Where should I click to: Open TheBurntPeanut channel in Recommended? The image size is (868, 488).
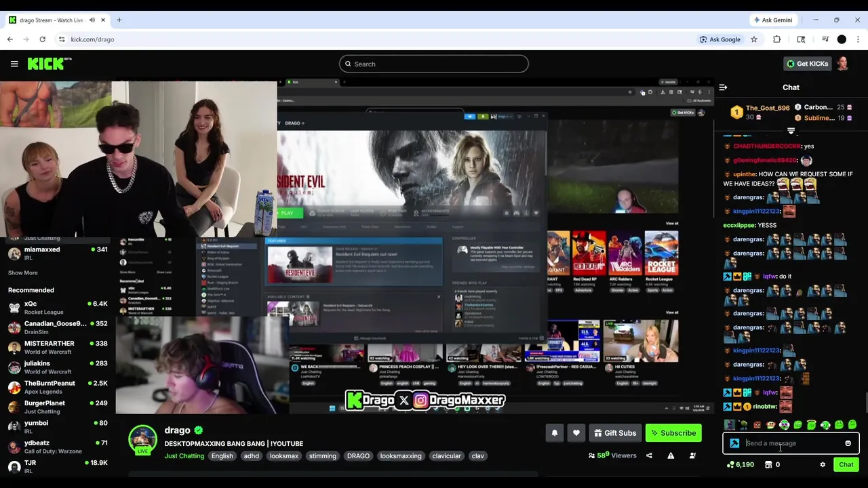pyautogui.click(x=58, y=387)
